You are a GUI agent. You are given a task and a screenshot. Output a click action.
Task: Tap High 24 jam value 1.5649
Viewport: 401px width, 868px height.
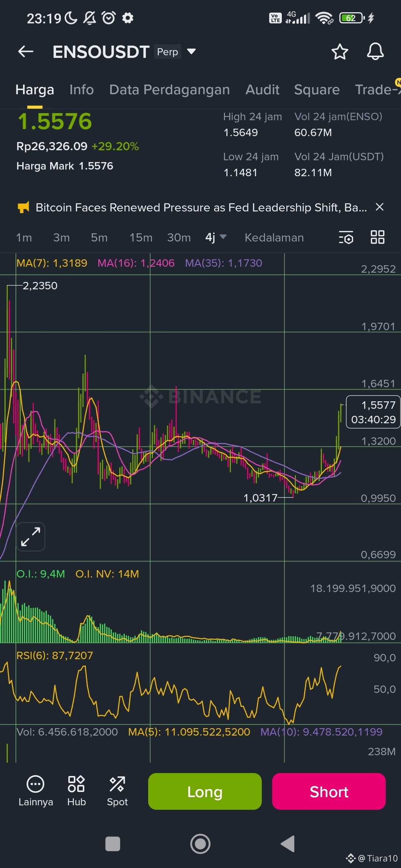pos(241,132)
